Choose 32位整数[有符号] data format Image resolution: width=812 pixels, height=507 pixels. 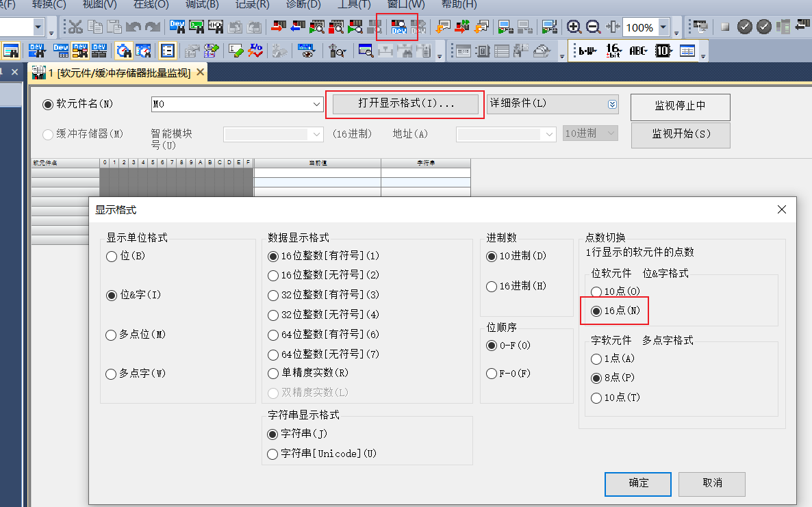(x=273, y=295)
